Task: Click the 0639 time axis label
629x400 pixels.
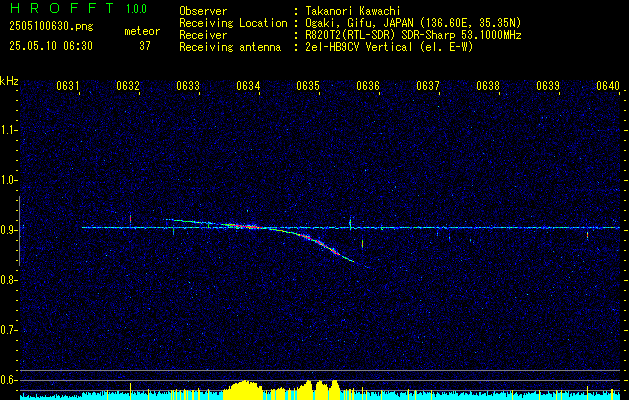Action: coord(548,85)
